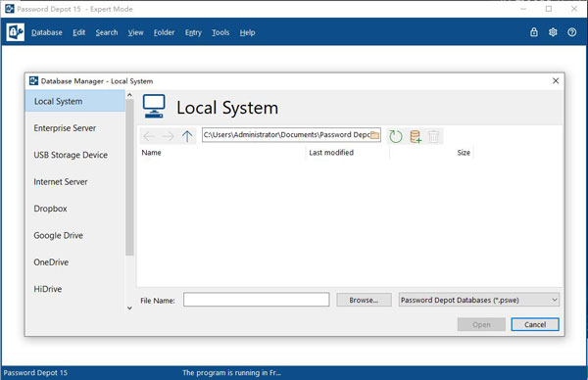Image resolution: width=588 pixels, height=380 pixels.
Task: Click the Open button
Action: [x=481, y=324]
